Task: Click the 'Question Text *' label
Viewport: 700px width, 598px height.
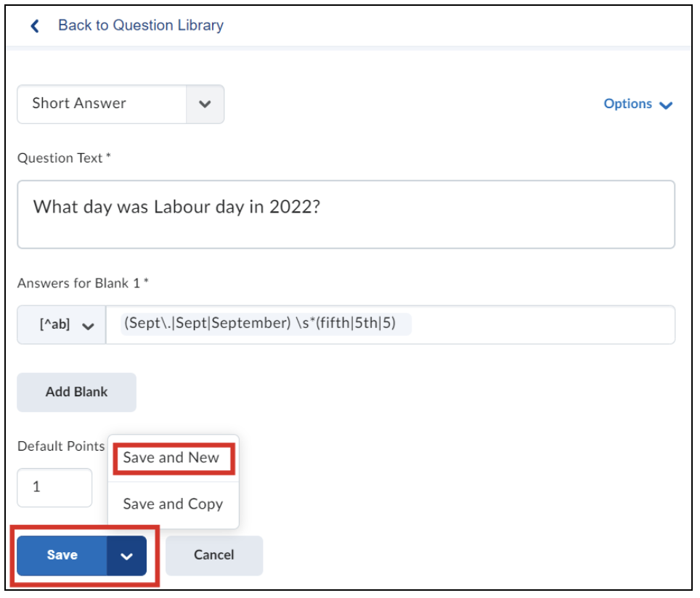Action: click(65, 158)
